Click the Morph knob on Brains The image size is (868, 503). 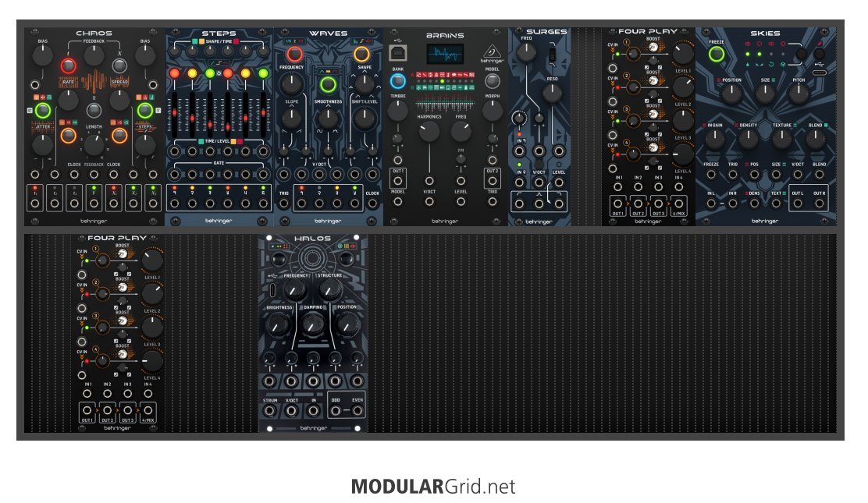coord(492,111)
